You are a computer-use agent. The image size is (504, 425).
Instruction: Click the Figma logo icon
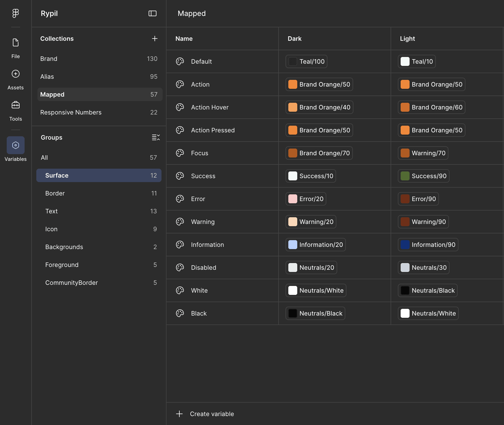[16, 13]
